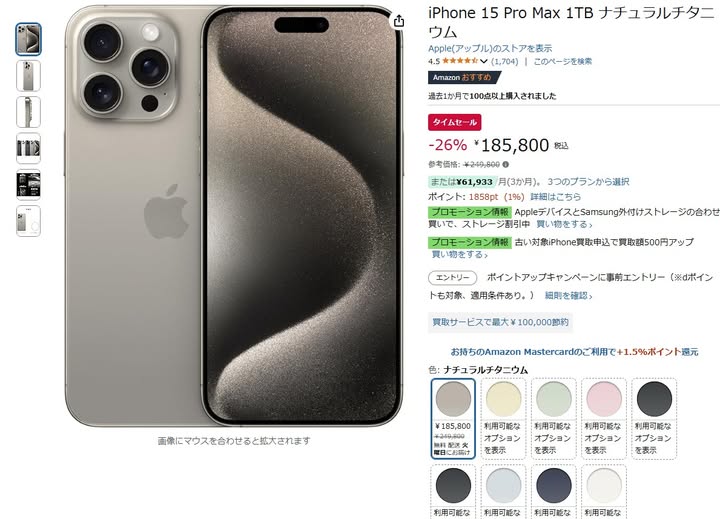
Task: Click the このページを検索 link
Action: point(562,61)
